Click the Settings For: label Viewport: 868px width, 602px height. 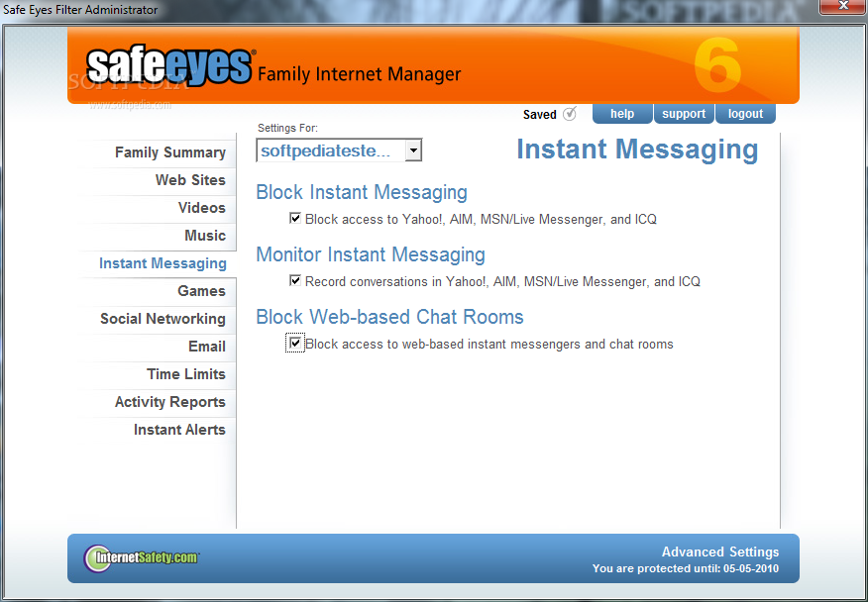pyautogui.click(x=288, y=129)
